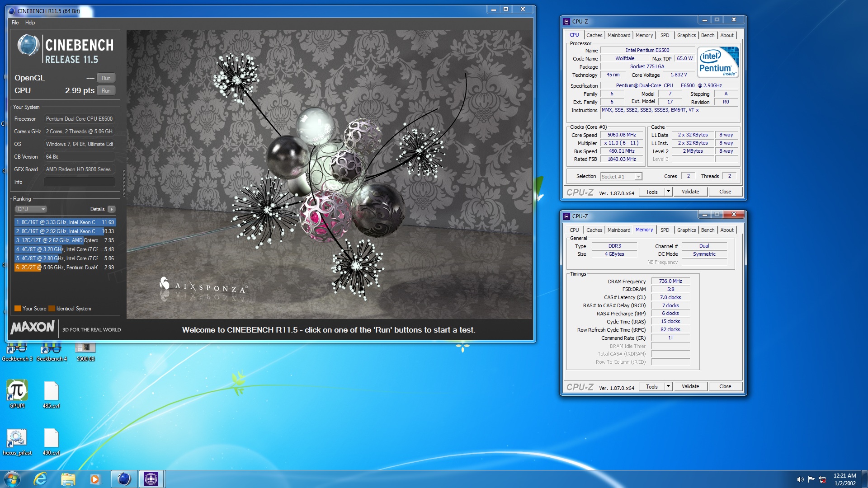Viewport: 868px width, 488px height.
Task: Select ranking row 4C/8T @ 3.20 GHz Core i7
Action: point(65,249)
